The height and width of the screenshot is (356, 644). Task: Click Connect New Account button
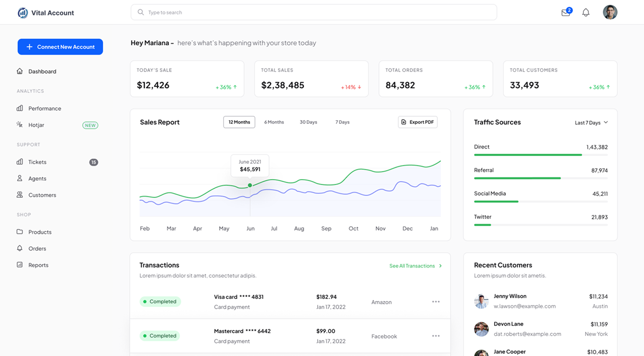pos(60,47)
